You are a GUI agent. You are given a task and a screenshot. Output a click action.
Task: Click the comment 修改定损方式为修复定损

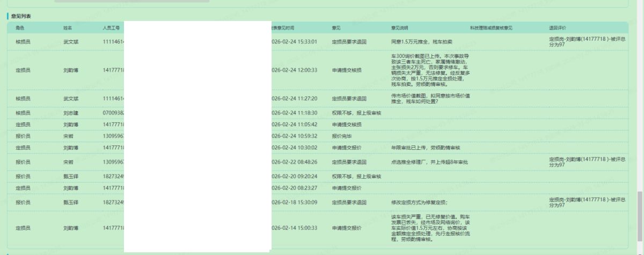[420, 202]
